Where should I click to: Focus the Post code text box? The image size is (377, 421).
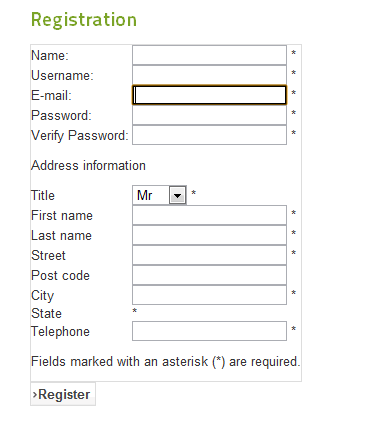[x=209, y=275]
